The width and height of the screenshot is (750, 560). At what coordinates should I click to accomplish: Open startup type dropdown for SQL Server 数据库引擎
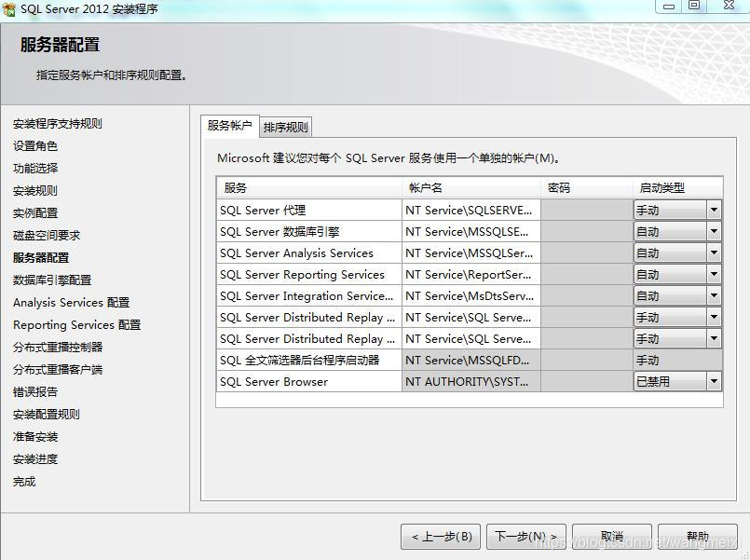714,231
